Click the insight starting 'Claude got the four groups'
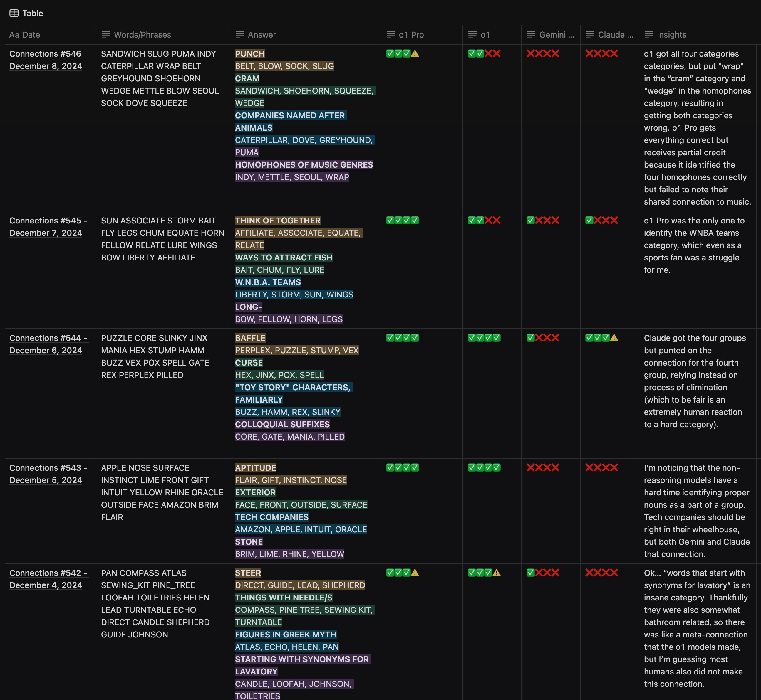 (x=695, y=381)
